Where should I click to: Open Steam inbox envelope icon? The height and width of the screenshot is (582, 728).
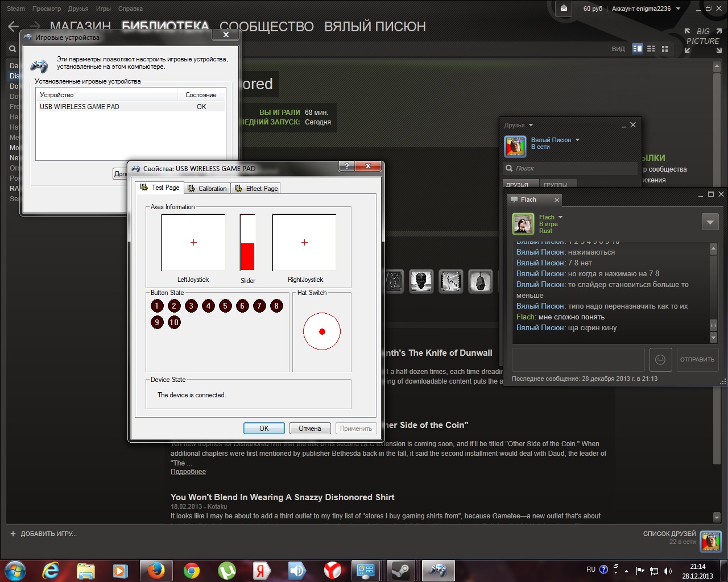pos(564,9)
